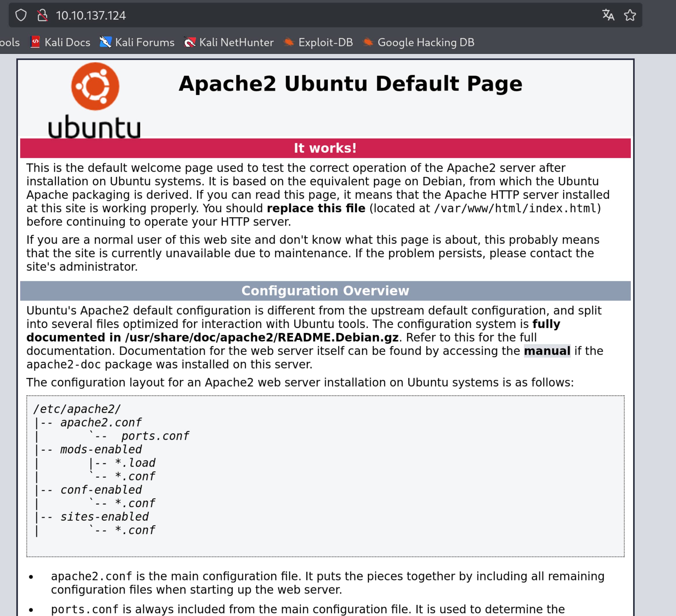The image size is (676, 616).
Task: Click the Exploit-DB bookmark icon
Action: 289,42
